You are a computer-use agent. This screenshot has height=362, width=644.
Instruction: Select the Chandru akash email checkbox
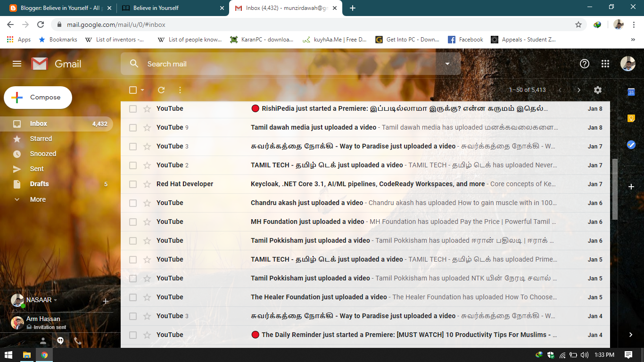pyautogui.click(x=133, y=203)
